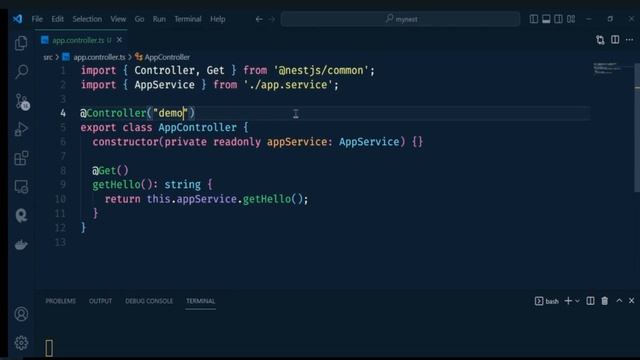
Task: Go forward using the navigation arrow
Action: click(x=272, y=19)
